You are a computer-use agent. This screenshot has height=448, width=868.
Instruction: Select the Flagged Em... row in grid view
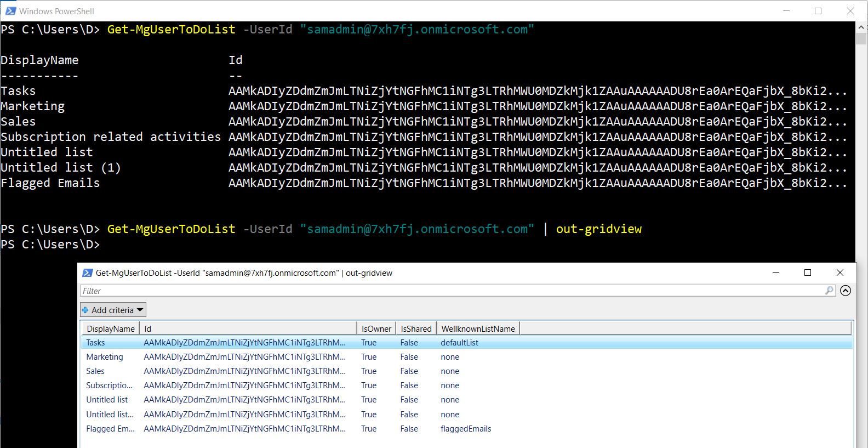467,429
